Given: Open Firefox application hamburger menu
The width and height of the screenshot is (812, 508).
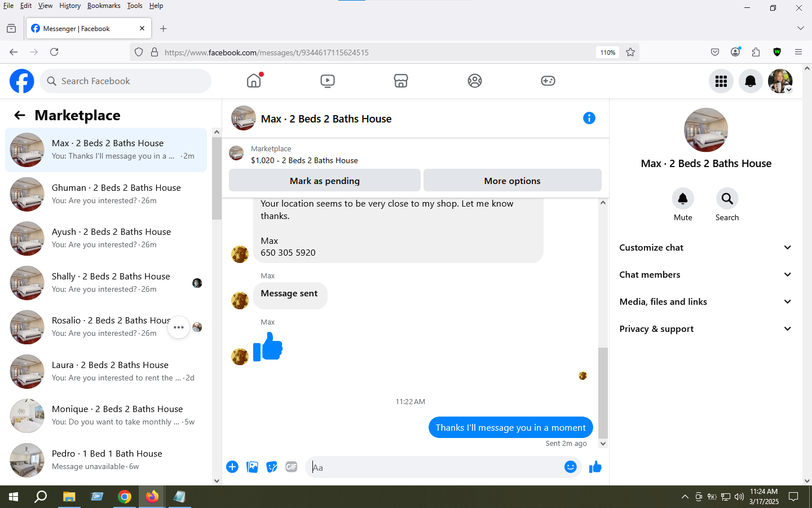Looking at the screenshot, I should click(798, 52).
